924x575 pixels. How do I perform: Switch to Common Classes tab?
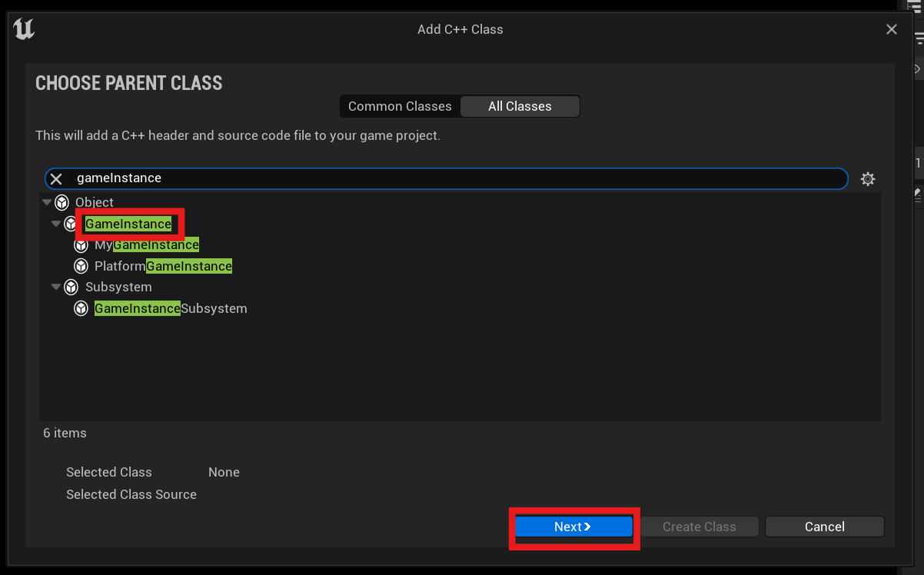click(x=400, y=106)
